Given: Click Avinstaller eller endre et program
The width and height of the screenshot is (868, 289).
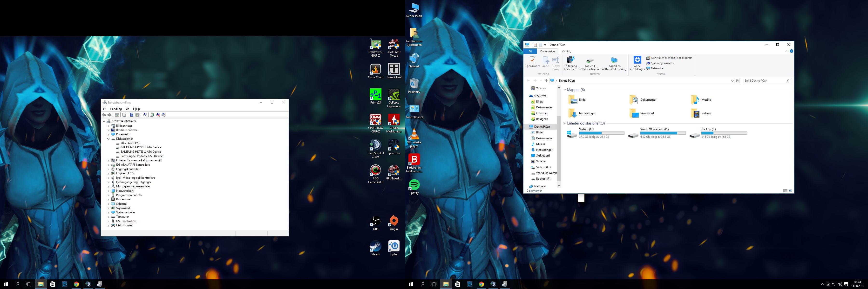Looking at the screenshot, I should 669,58.
